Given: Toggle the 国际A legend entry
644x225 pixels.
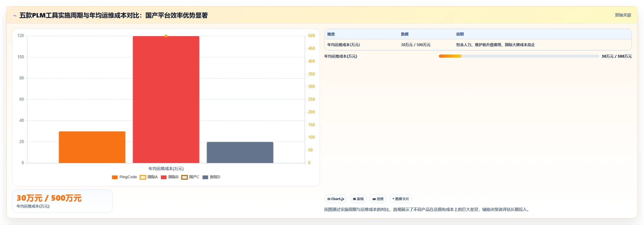Looking at the screenshot, I should (149, 177).
